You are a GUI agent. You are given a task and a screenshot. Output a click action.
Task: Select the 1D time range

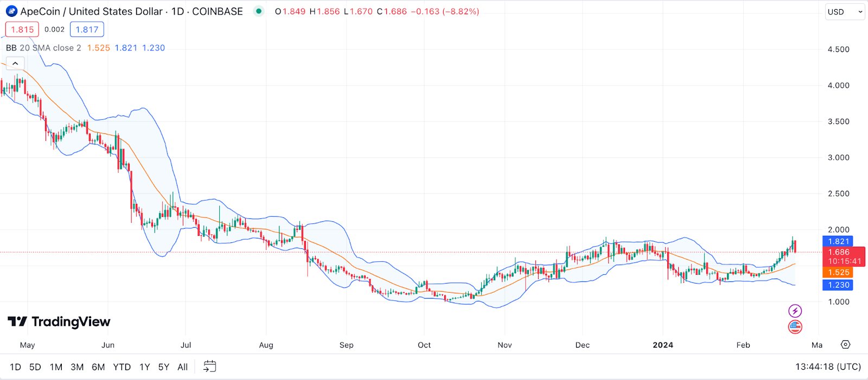coord(16,367)
